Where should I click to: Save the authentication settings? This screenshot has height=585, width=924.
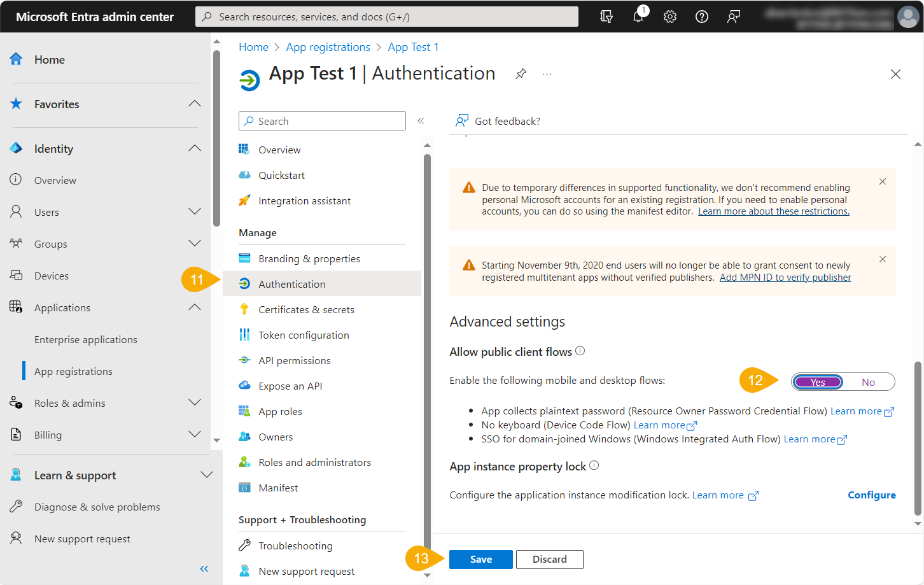tap(480, 559)
